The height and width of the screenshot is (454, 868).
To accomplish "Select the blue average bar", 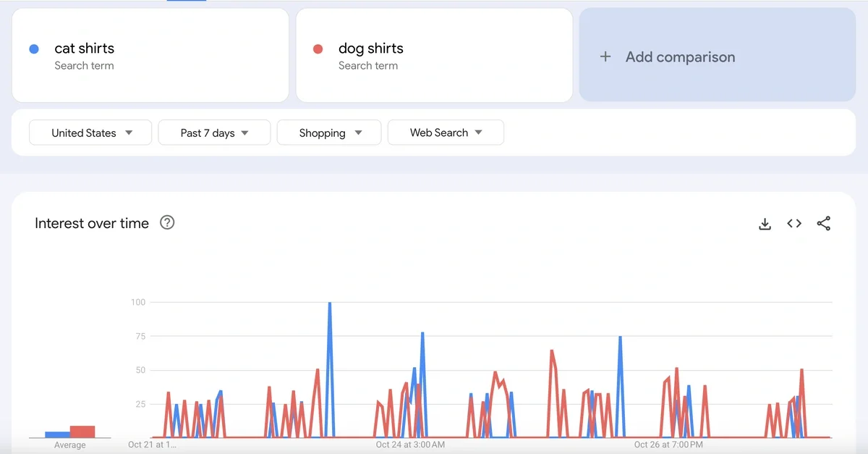I will tap(57, 434).
